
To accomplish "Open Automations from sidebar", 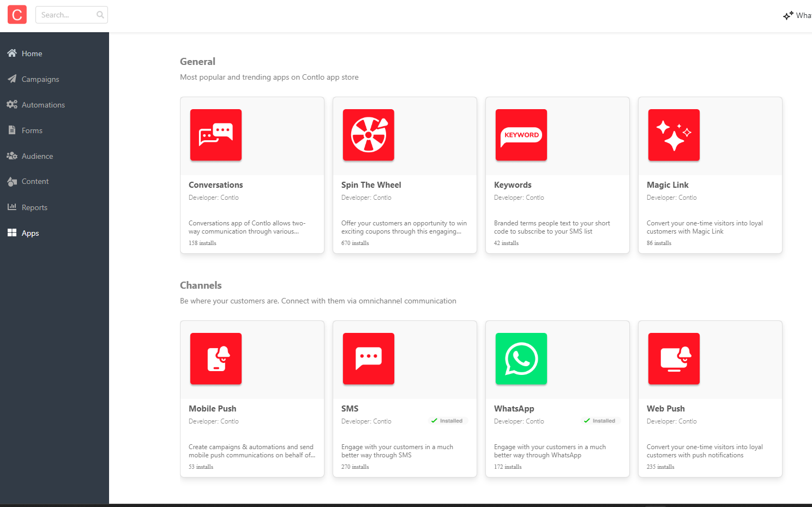I will click(x=43, y=105).
